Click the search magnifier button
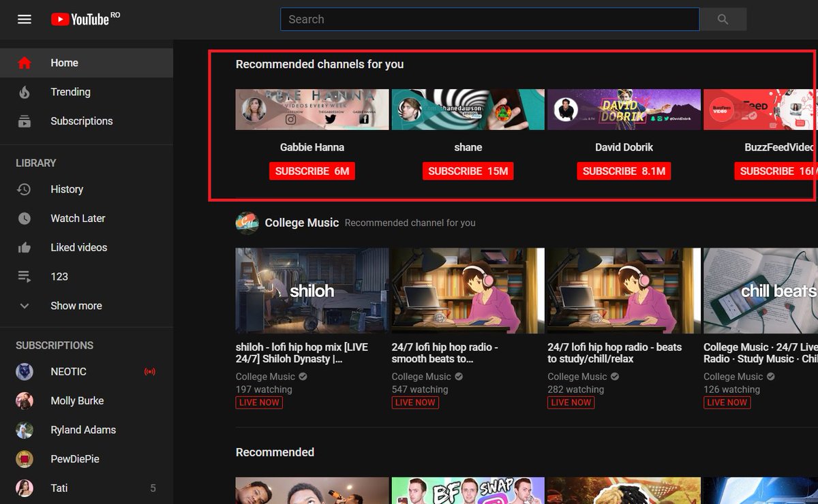This screenshot has height=504, width=818. [x=723, y=19]
